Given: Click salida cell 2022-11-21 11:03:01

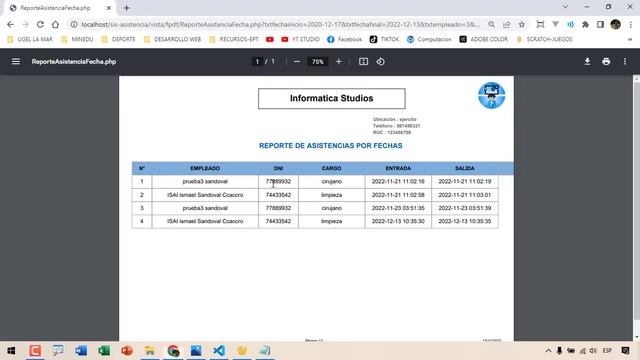Looking at the screenshot, I should pos(464,195).
